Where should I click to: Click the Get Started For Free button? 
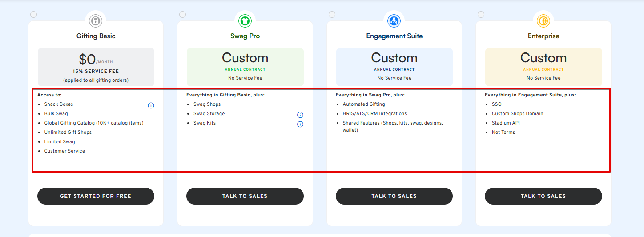(x=96, y=196)
